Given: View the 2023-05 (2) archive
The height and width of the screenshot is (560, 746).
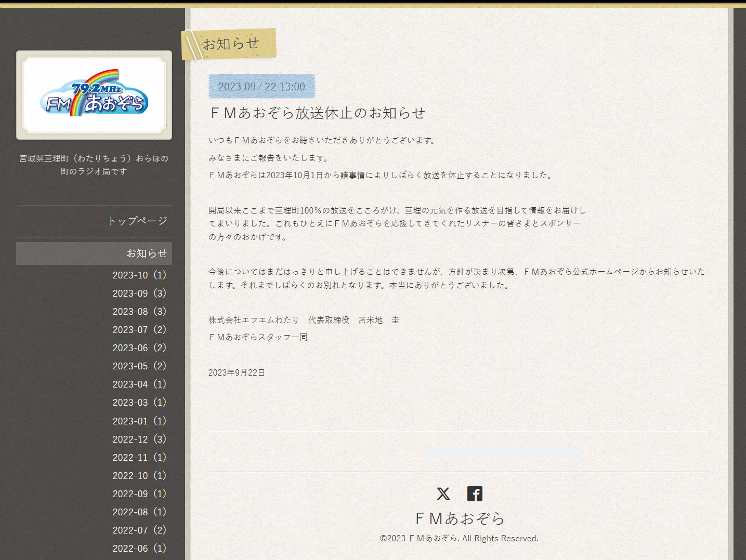Looking at the screenshot, I should [139, 366].
